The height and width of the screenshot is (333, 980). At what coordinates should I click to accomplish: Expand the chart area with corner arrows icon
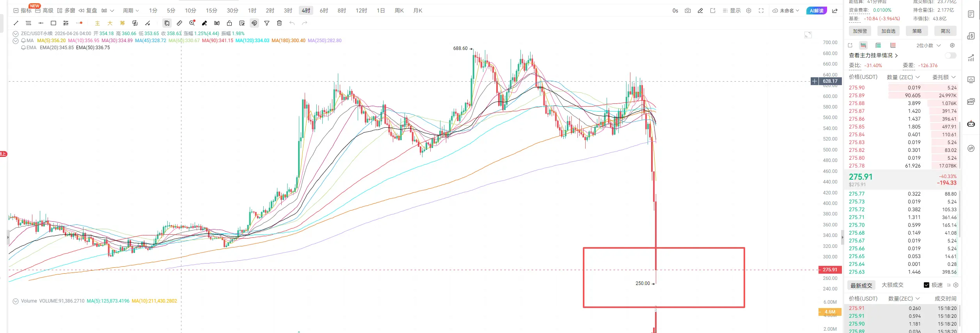[x=808, y=35]
